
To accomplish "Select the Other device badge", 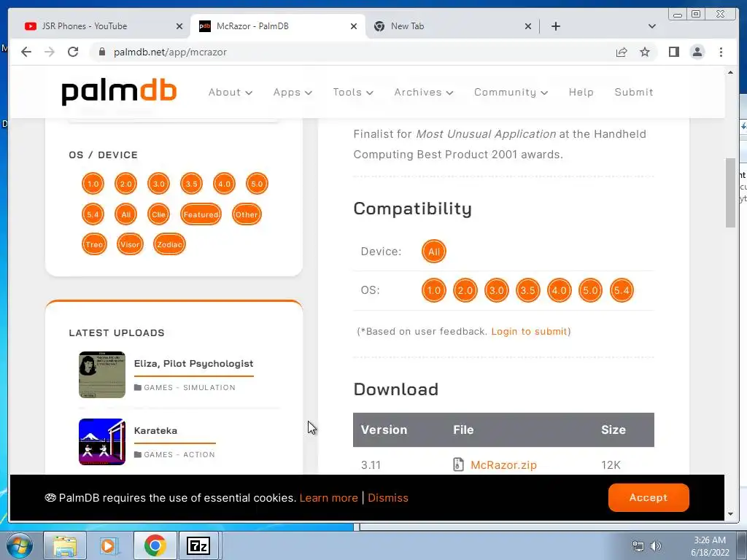I will click(247, 214).
